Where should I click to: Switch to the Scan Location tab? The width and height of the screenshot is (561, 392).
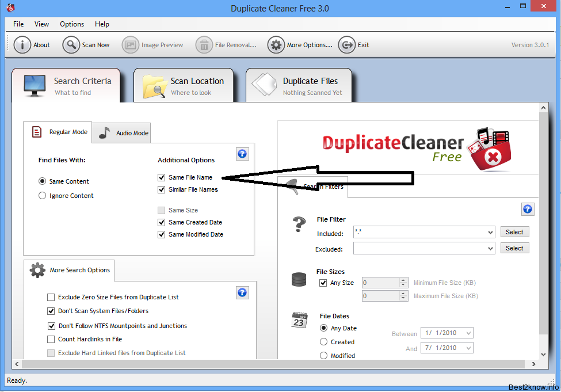point(184,86)
